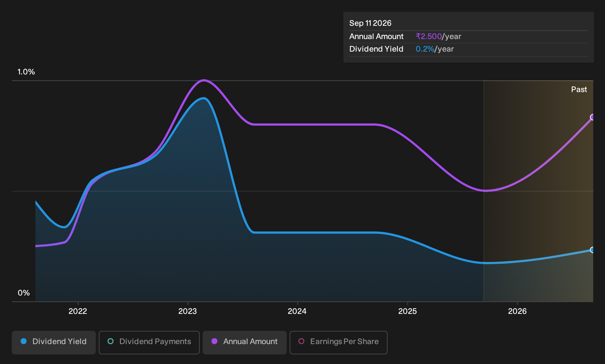Click the 0.2%/year dividend yield value

[x=435, y=49]
